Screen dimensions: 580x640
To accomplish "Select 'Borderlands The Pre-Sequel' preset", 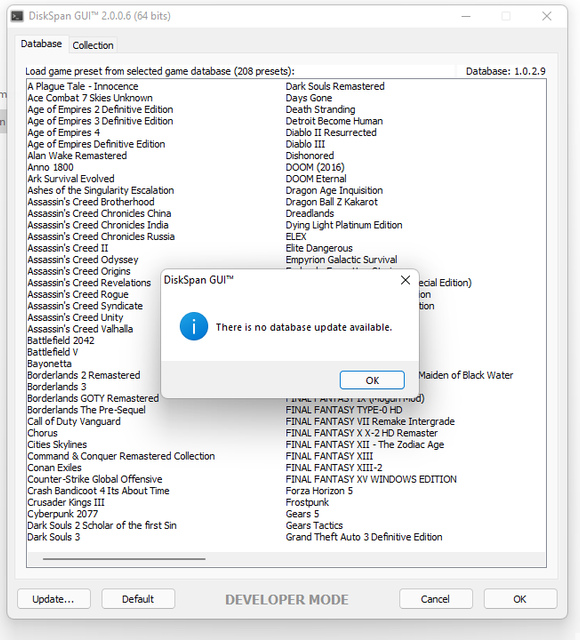I will click(x=87, y=410).
